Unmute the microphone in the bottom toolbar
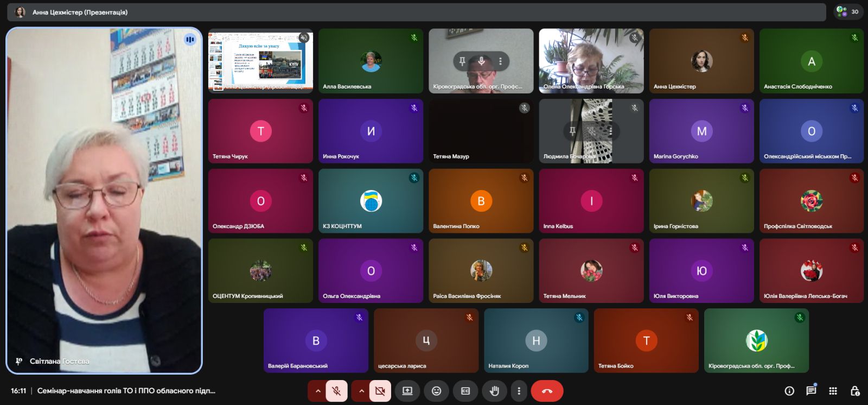Image resolution: width=868 pixels, height=405 pixels. [336, 391]
